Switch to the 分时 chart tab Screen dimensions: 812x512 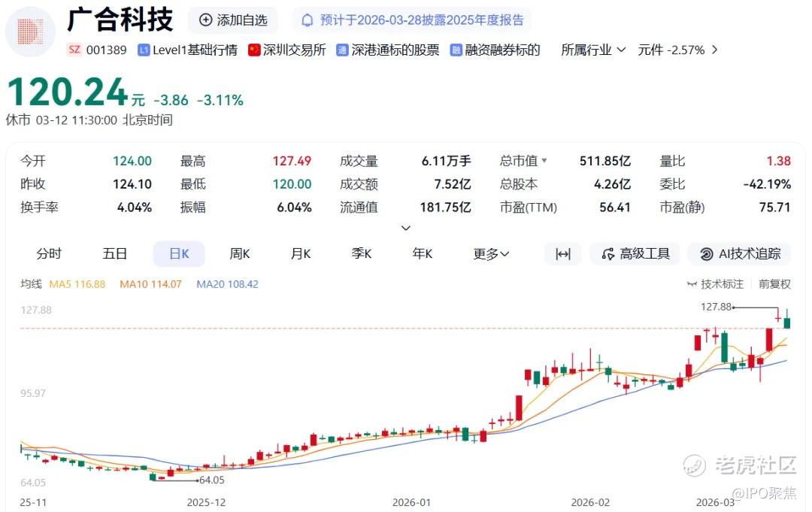click(x=49, y=253)
